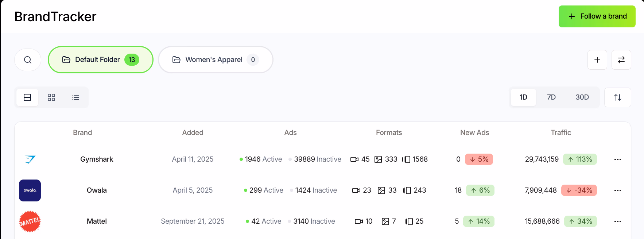Open the Gymshark row more options menu
644x239 pixels.
point(618,159)
